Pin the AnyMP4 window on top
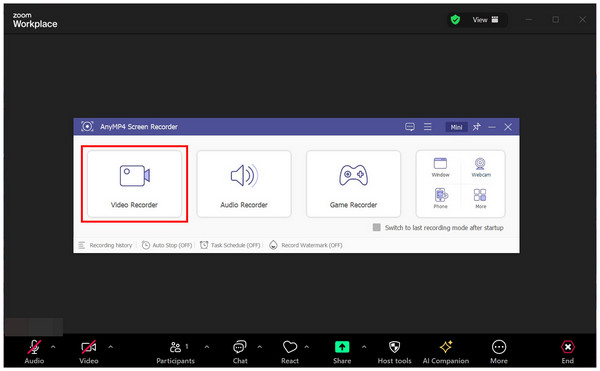Screen dimensions: 600x371 476,127
